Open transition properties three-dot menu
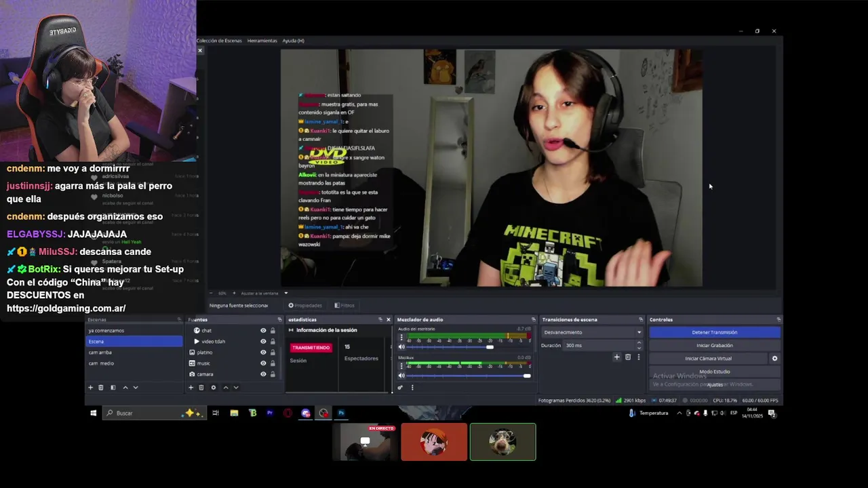Screen dimensions: 868x488 click(x=638, y=357)
